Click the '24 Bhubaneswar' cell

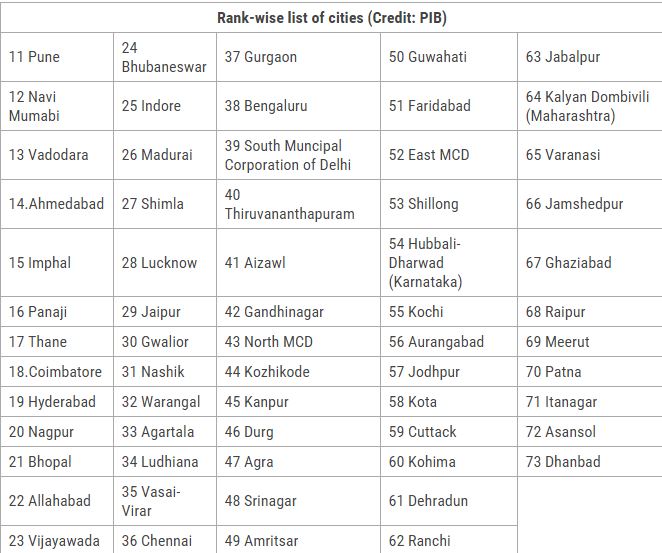tap(165, 57)
